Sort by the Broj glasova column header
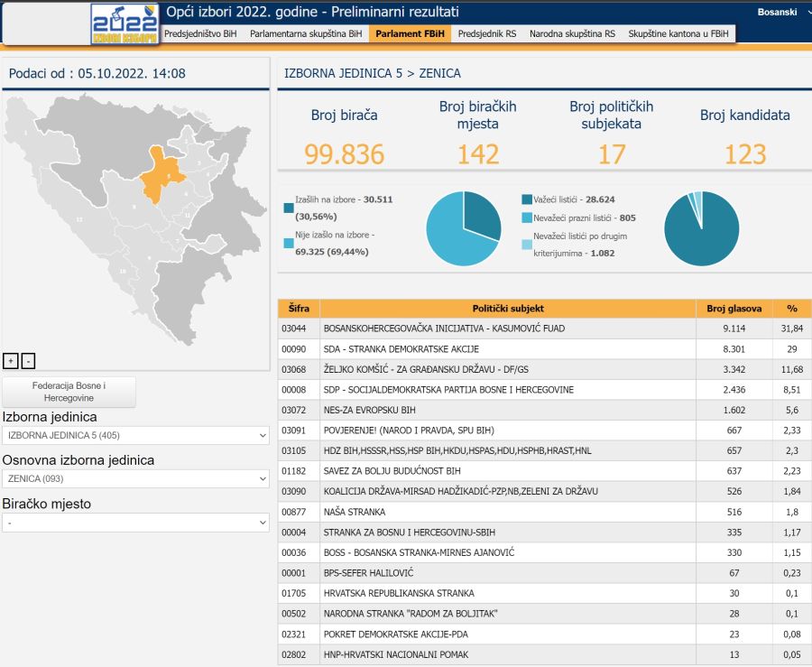This screenshot has width=812, height=667. click(x=734, y=309)
